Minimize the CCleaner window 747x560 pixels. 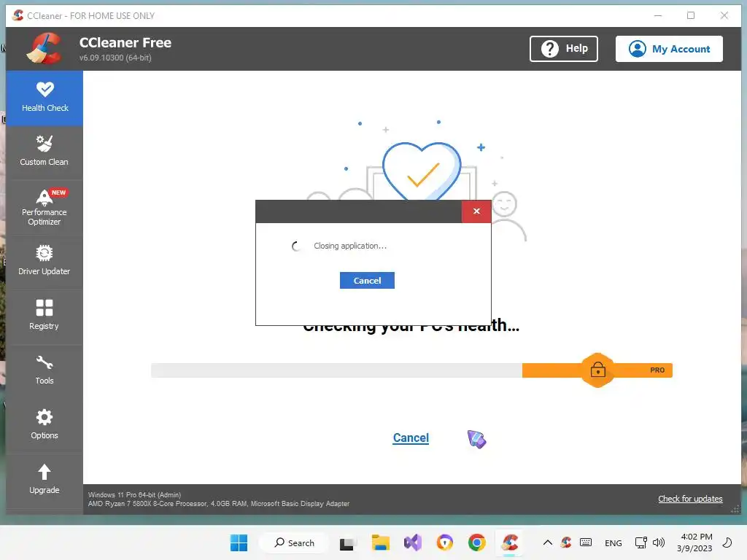(x=658, y=15)
